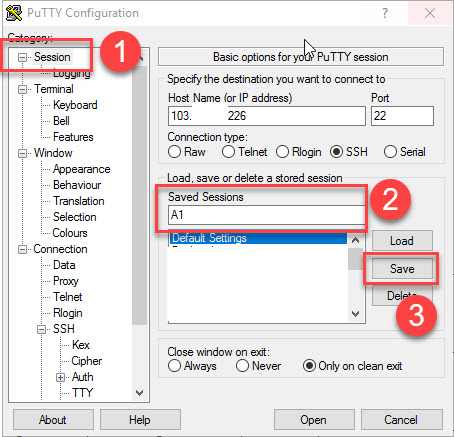Screen dimensions: 454x437
Task: Click the category tree scroll down arrow
Action: tap(140, 393)
